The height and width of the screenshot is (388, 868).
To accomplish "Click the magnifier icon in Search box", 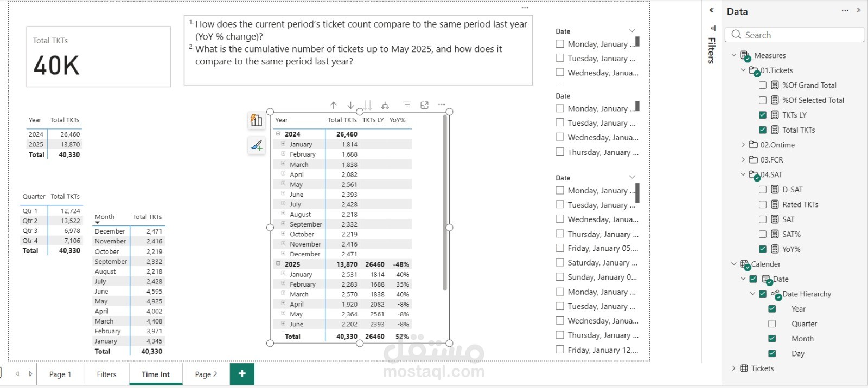I will tap(736, 35).
